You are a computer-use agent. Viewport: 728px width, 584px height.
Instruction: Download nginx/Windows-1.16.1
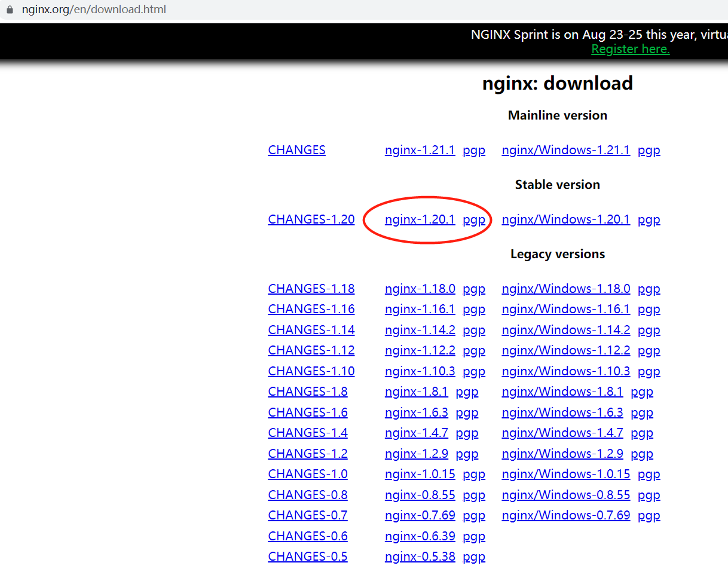(x=566, y=309)
